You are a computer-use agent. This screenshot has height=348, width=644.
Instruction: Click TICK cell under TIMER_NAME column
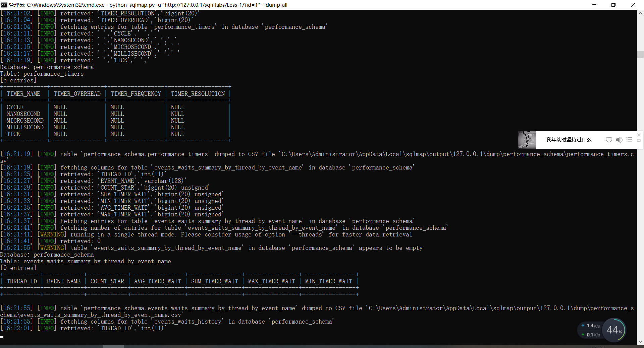[x=13, y=134]
